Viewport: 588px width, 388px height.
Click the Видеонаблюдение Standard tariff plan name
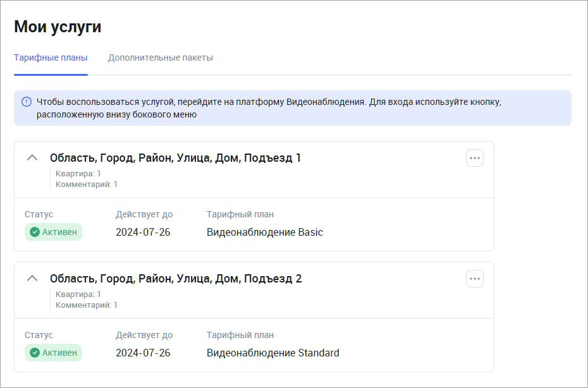(x=273, y=353)
